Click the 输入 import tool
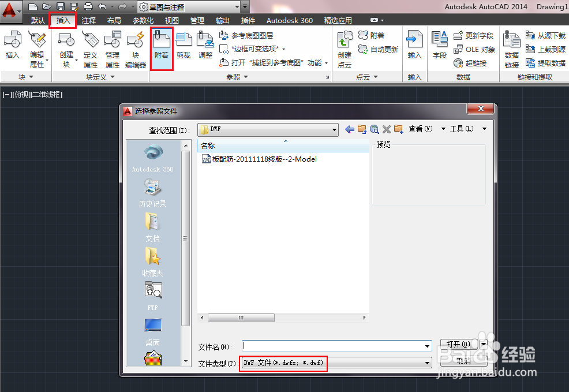569x392 pixels. [414, 45]
